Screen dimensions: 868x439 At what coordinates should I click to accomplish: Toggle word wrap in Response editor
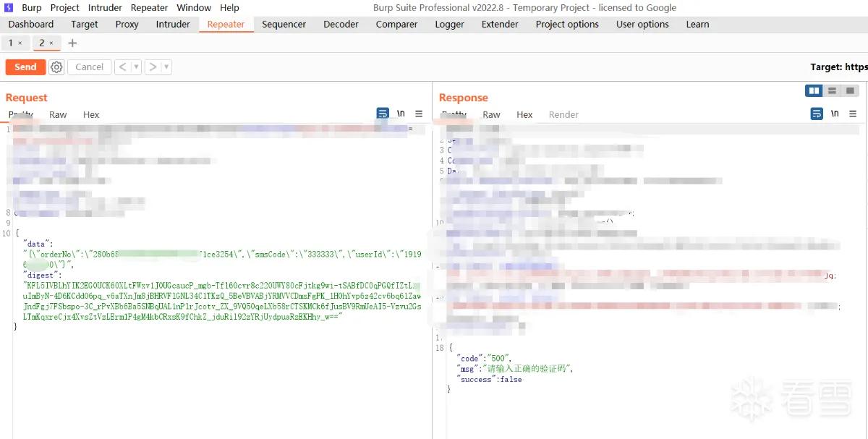[x=817, y=114]
